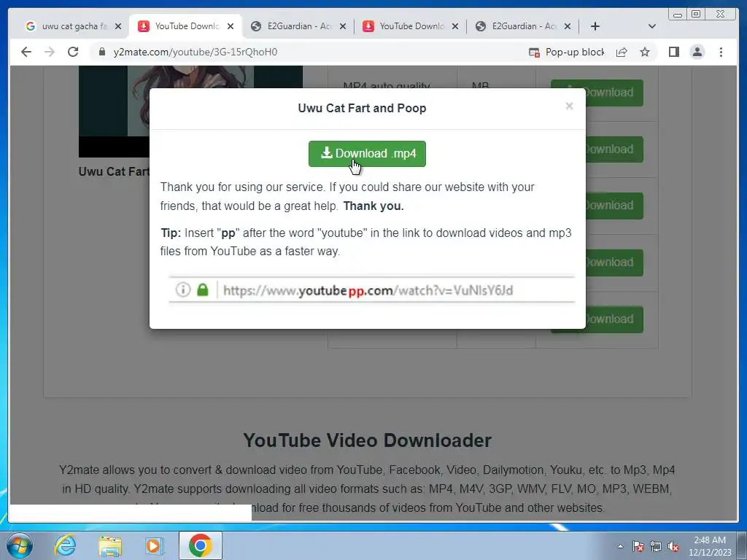
Task: Click the info icon in youtubepp example
Action: click(x=183, y=289)
